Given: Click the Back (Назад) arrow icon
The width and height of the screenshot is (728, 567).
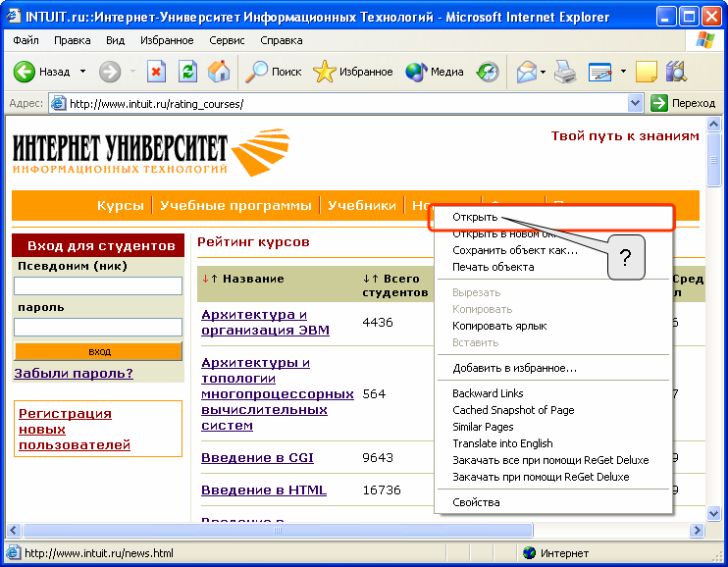Looking at the screenshot, I should click(x=25, y=72).
